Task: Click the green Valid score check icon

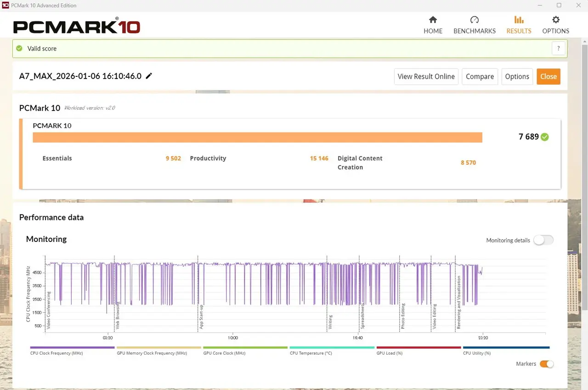Action: coord(19,48)
